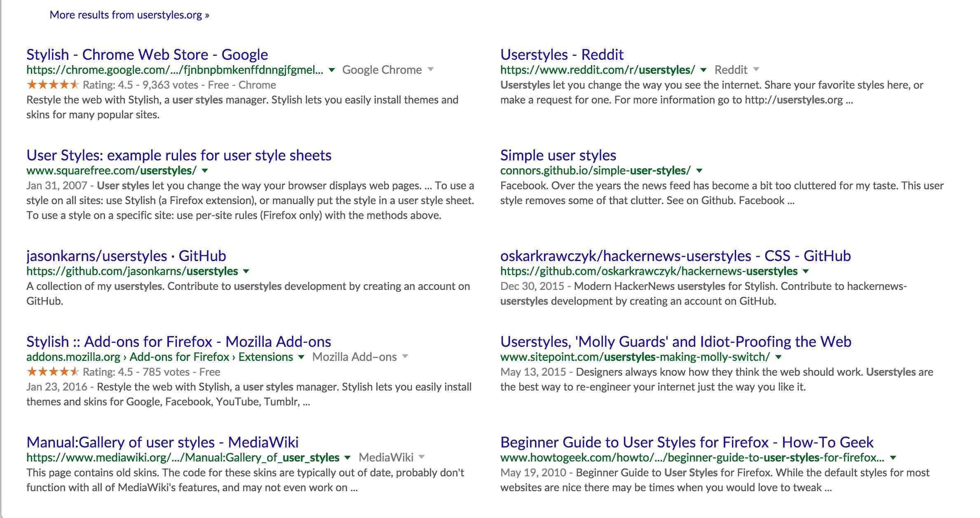Open the Manual:Gallery of user styles MediaWiki result
The height and width of the screenshot is (518, 980).
[x=163, y=442]
